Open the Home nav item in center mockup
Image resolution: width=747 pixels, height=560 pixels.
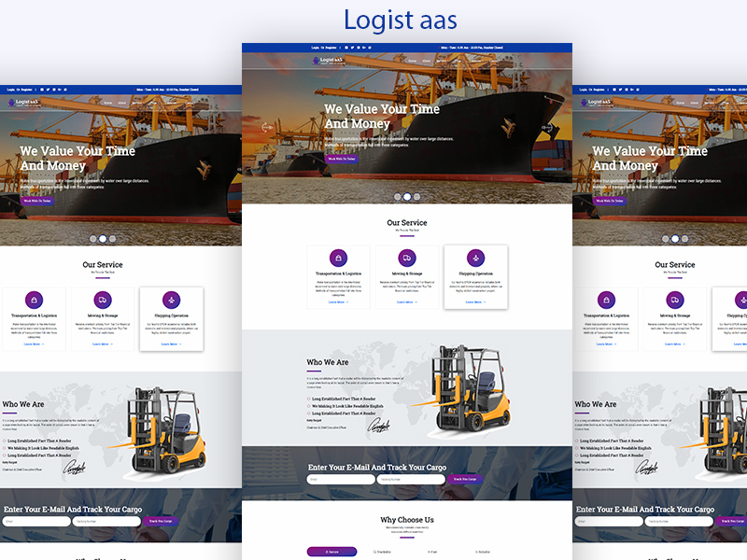point(413,61)
